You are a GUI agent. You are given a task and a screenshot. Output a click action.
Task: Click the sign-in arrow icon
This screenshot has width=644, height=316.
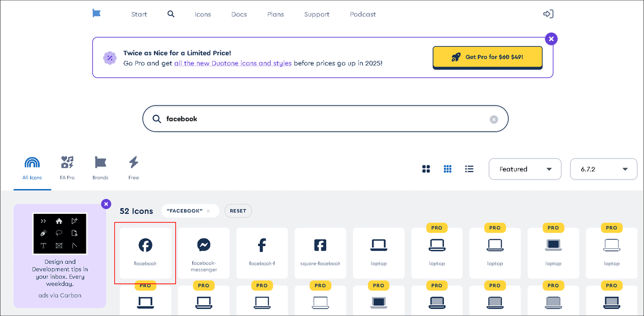548,14
